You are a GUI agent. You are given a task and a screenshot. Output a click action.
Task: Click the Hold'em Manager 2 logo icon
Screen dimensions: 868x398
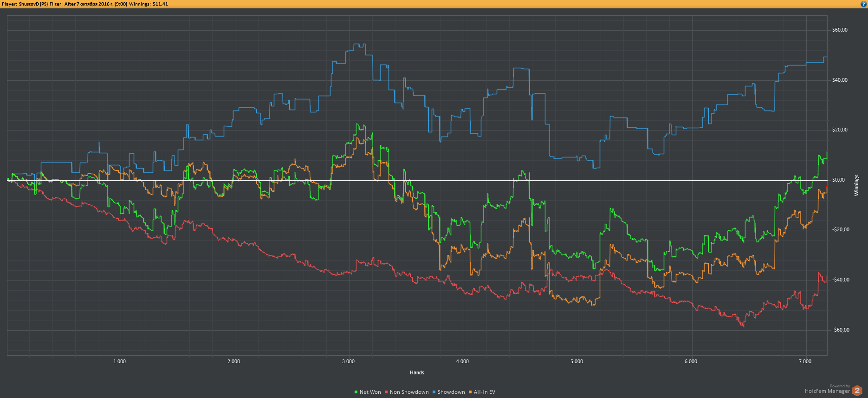tap(857, 391)
